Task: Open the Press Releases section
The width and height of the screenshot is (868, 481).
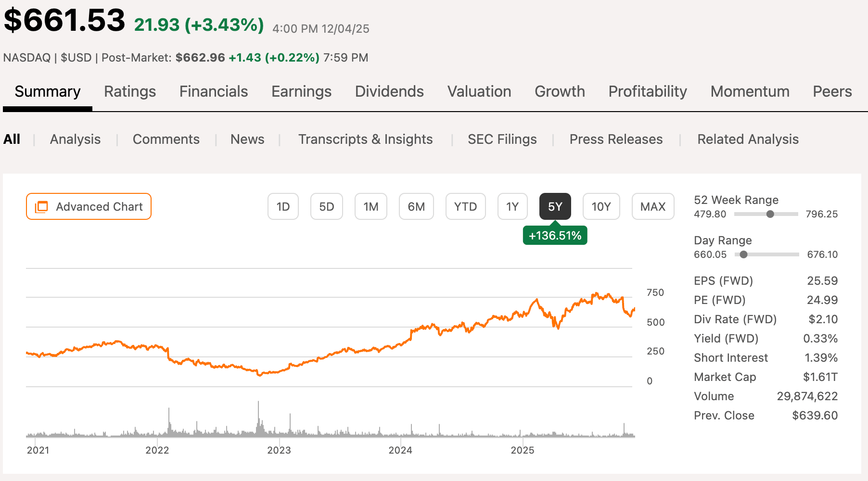Action: [616, 139]
